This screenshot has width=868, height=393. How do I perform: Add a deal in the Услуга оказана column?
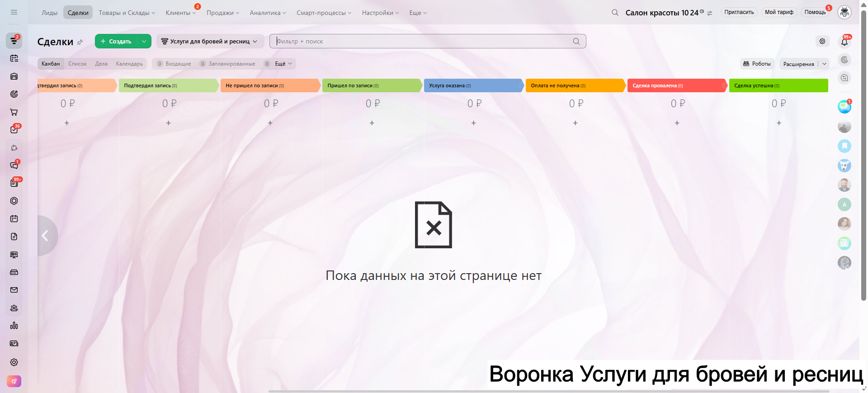click(x=474, y=123)
